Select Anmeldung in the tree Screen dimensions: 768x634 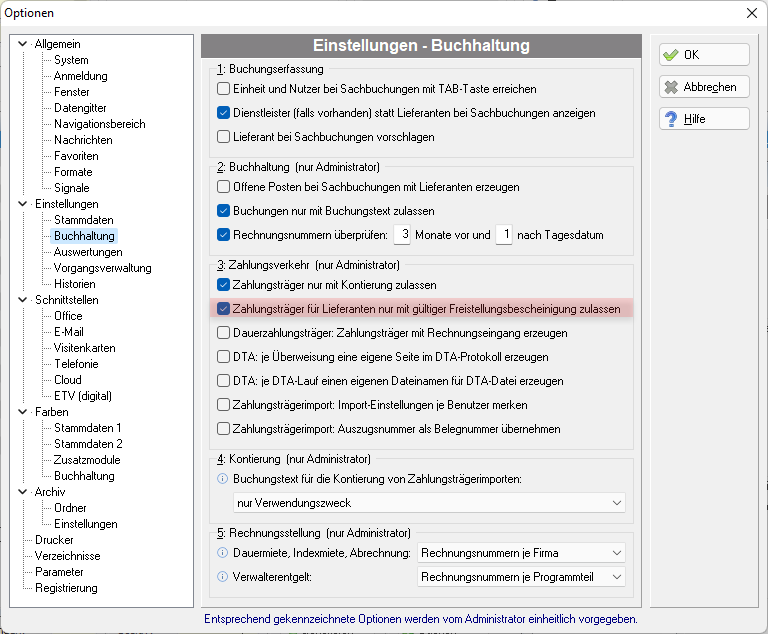pyautogui.click(x=80, y=76)
